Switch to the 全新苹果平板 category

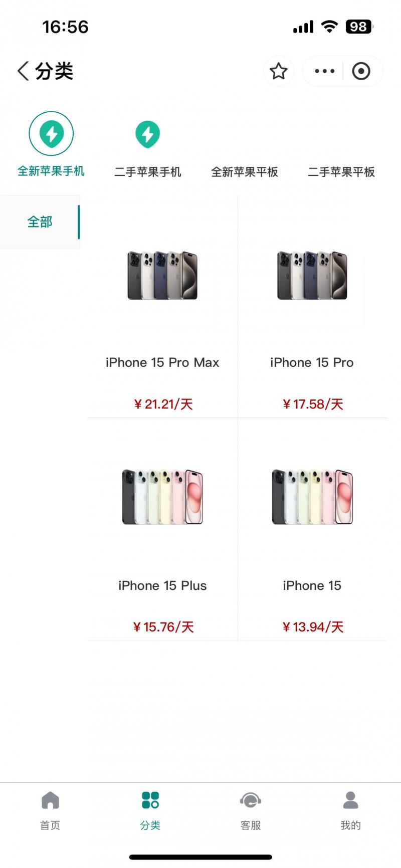point(245,172)
